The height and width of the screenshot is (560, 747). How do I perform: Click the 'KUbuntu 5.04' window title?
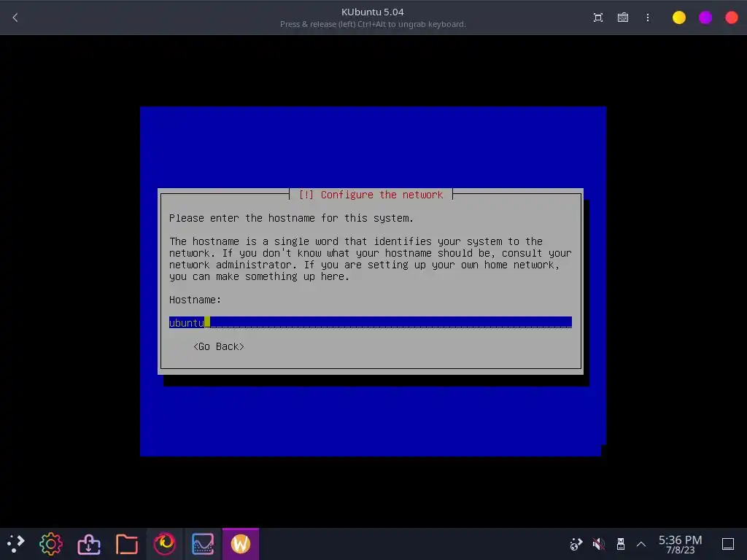pyautogui.click(x=373, y=12)
